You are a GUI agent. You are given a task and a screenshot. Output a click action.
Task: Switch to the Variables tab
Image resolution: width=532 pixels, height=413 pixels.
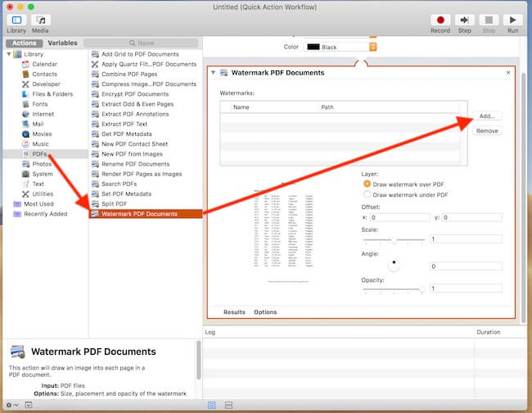(62, 43)
